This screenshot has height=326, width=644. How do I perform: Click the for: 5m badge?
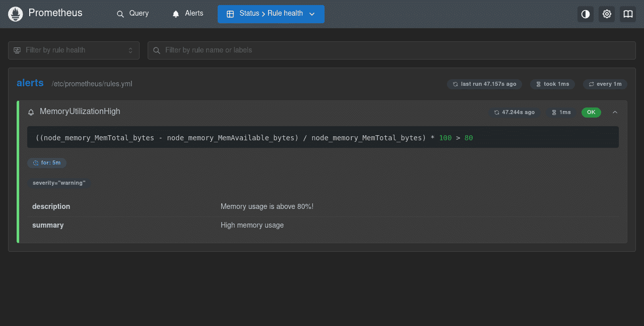pyautogui.click(x=47, y=163)
